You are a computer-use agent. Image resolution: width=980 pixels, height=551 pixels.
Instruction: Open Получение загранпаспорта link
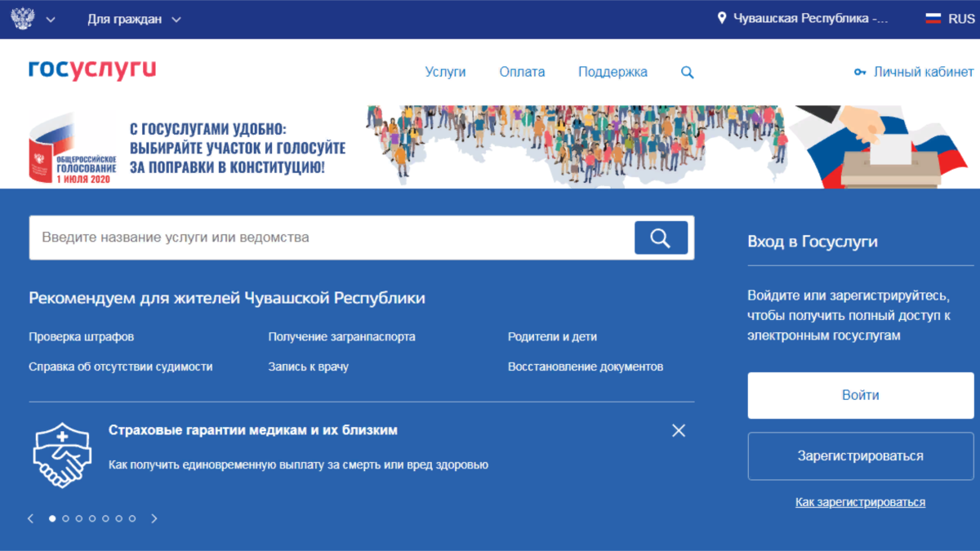pos(341,336)
